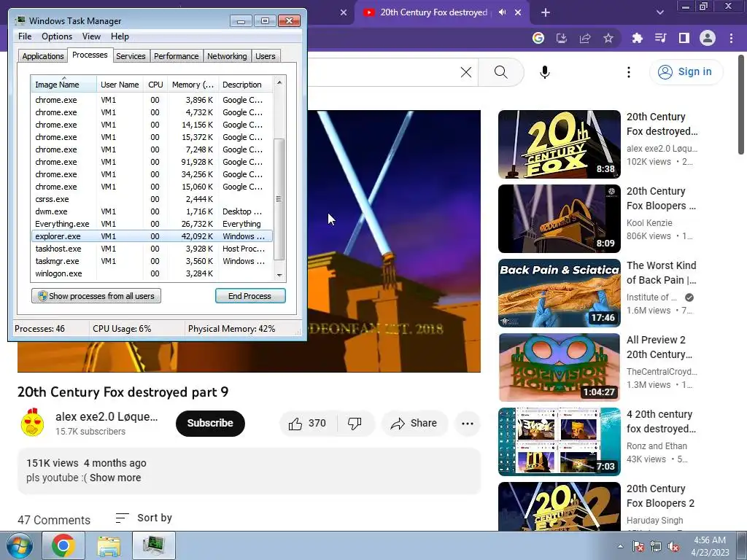The height and width of the screenshot is (560, 747).
Task: Open Chrome three-dot menu
Action: [731, 38]
